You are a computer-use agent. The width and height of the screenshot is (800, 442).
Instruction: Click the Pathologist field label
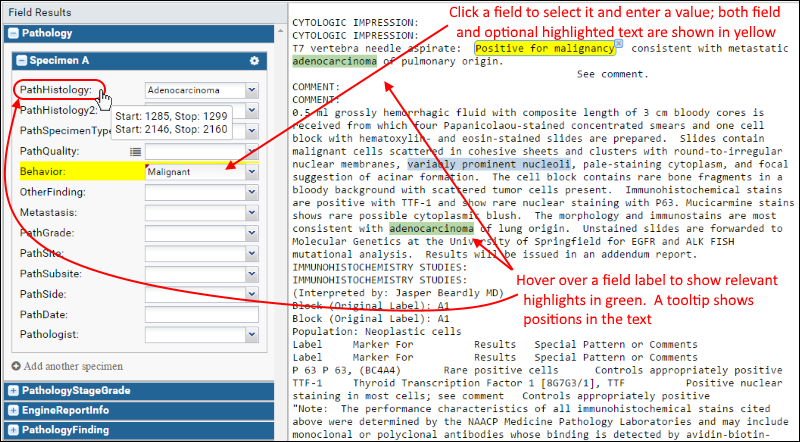pyautogui.click(x=49, y=335)
